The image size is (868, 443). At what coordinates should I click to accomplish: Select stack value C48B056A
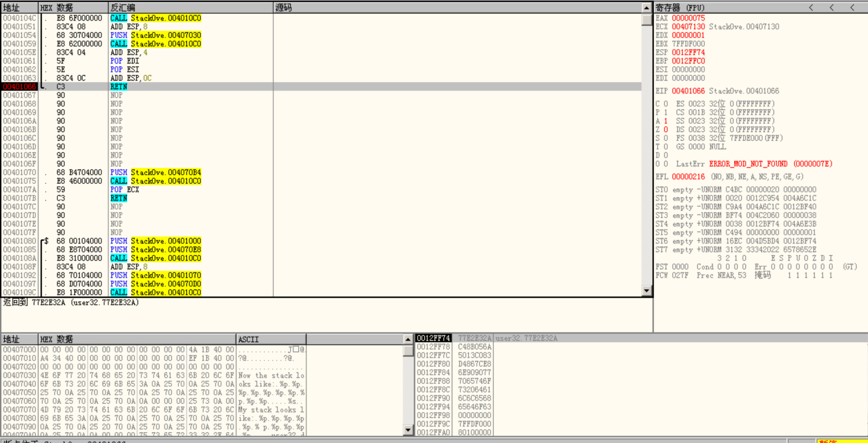click(474, 347)
